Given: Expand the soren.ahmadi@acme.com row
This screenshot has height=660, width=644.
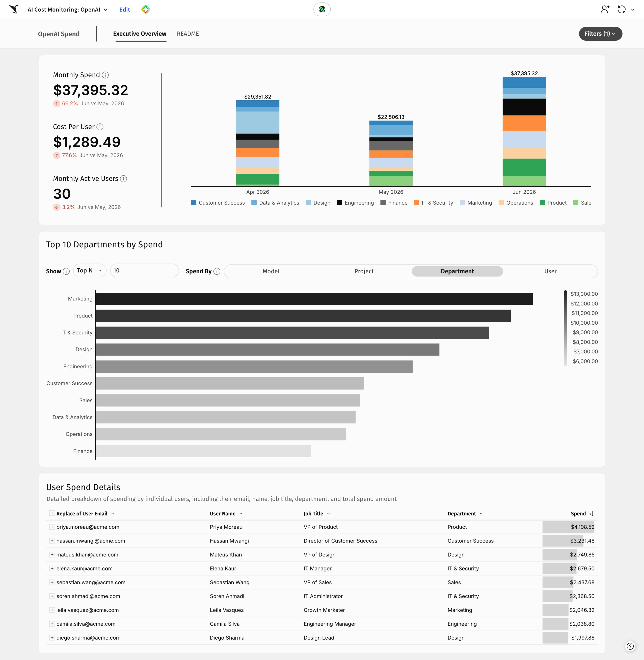Looking at the screenshot, I should click(x=52, y=596).
